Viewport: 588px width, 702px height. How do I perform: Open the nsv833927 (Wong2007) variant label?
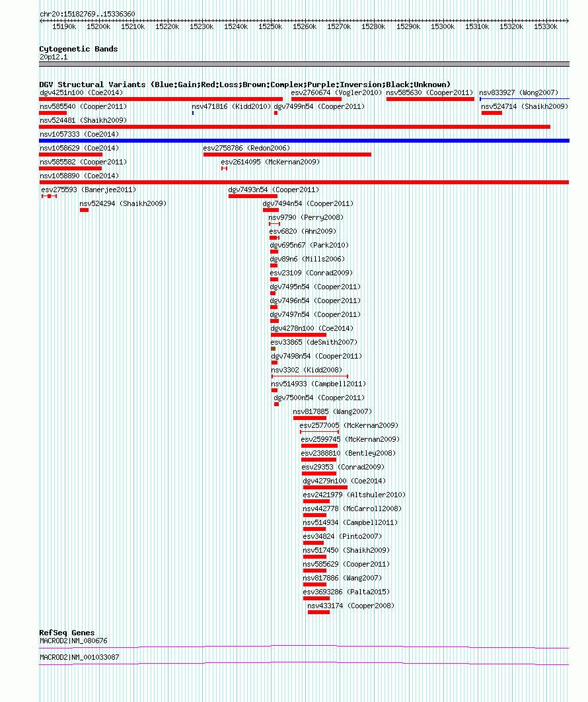coord(519,92)
